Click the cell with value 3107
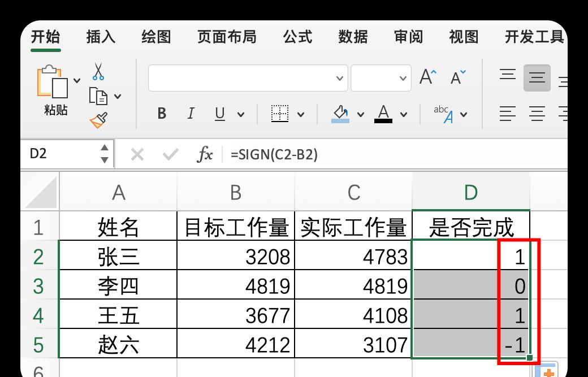 pos(353,344)
